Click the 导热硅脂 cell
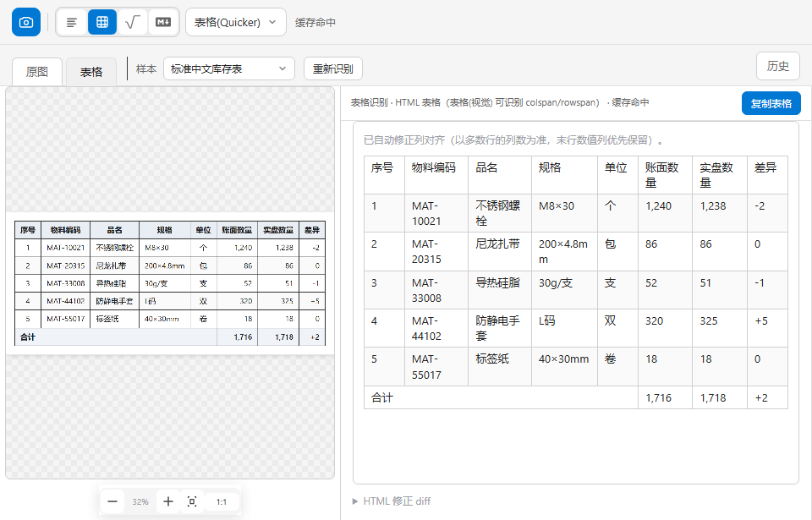The height and width of the screenshot is (520, 812). (500, 290)
